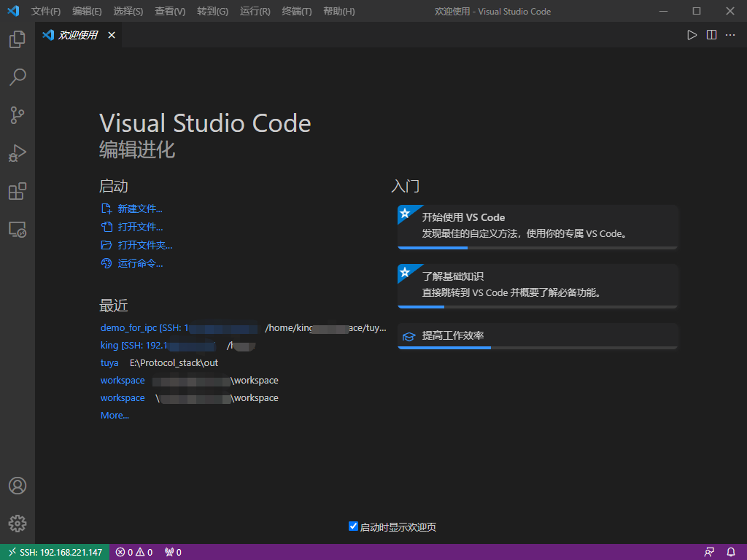Open the Explorer view in activity bar

click(x=18, y=39)
